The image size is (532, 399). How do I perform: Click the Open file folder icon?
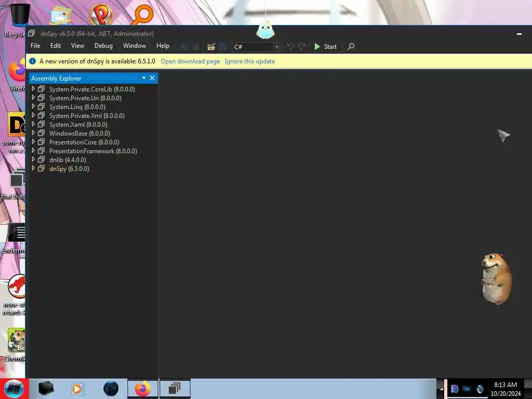[x=211, y=46]
